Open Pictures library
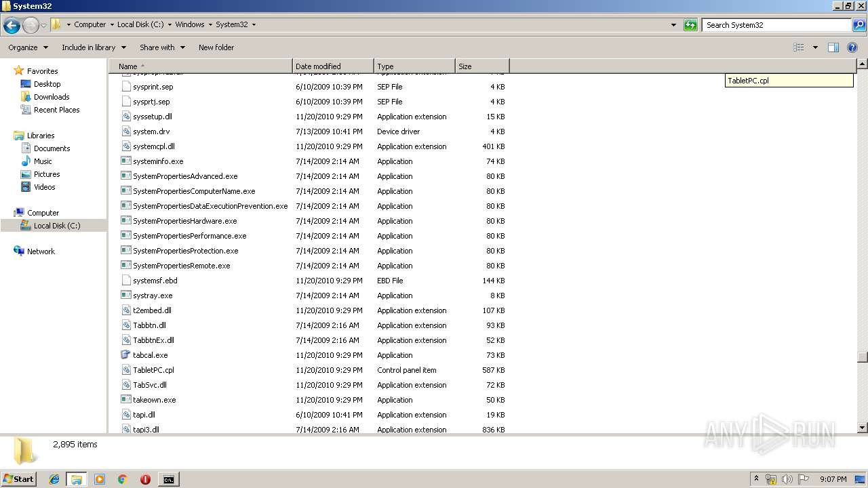 [47, 174]
